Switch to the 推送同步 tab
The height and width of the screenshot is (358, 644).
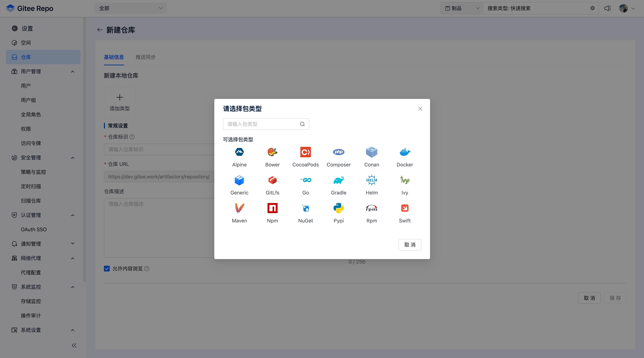tap(145, 57)
